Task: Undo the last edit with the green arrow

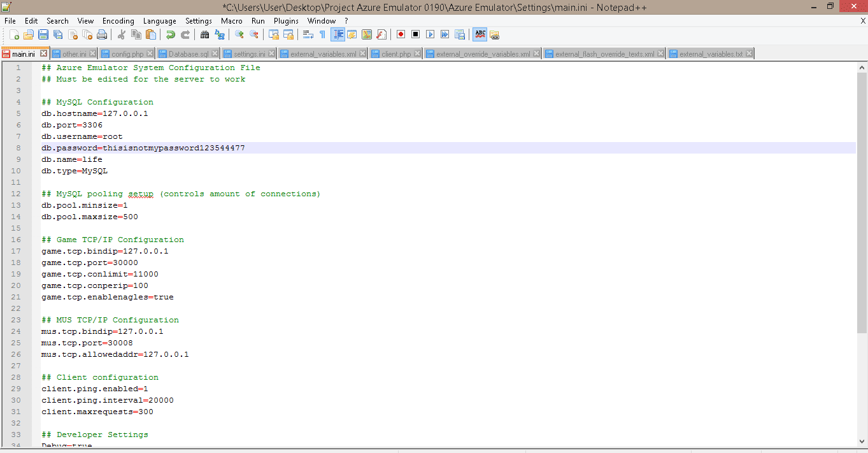Action: (170, 34)
